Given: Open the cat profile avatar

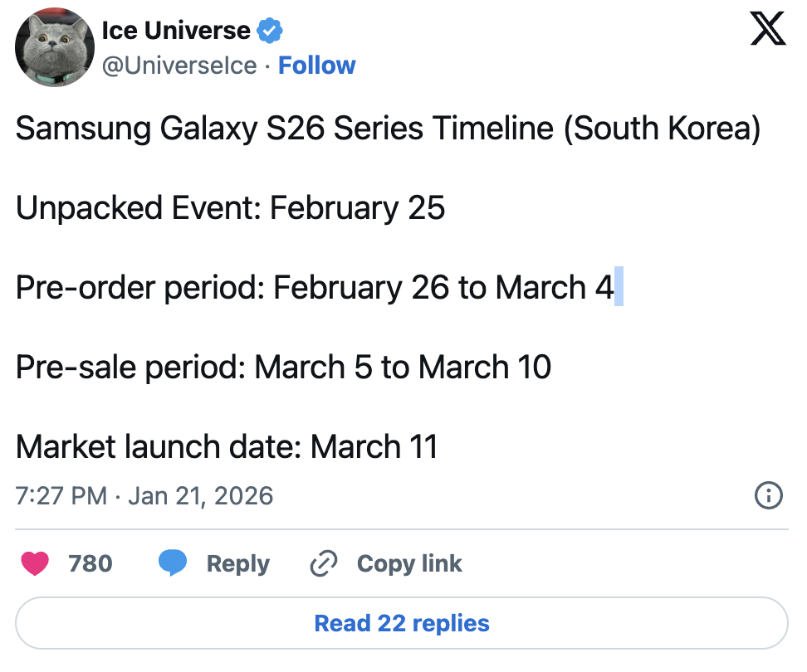Looking at the screenshot, I should [55, 47].
